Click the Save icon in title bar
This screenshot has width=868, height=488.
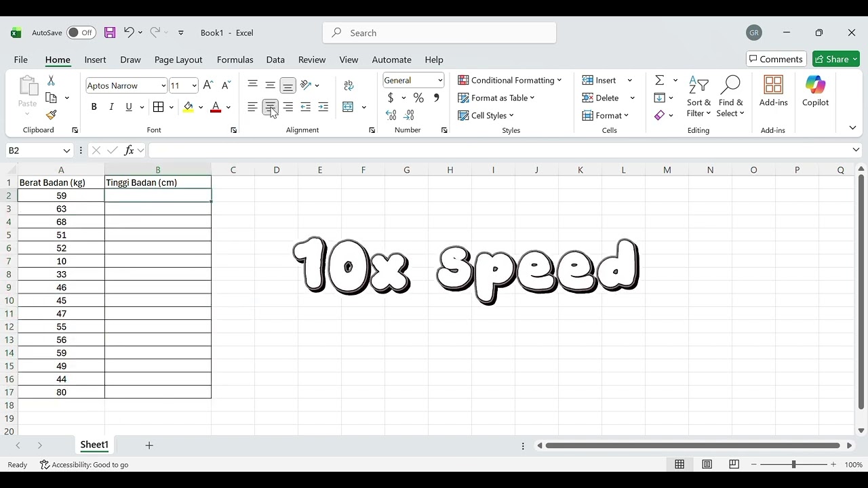point(110,33)
